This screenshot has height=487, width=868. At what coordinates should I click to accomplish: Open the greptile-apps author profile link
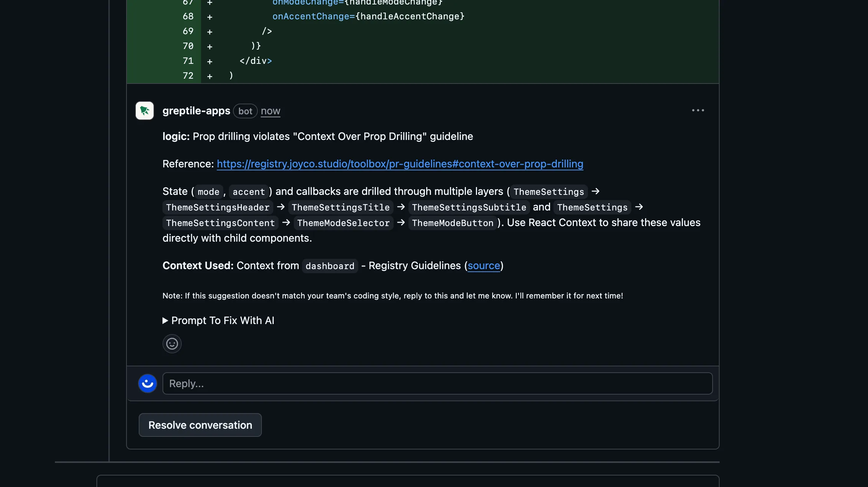(196, 111)
